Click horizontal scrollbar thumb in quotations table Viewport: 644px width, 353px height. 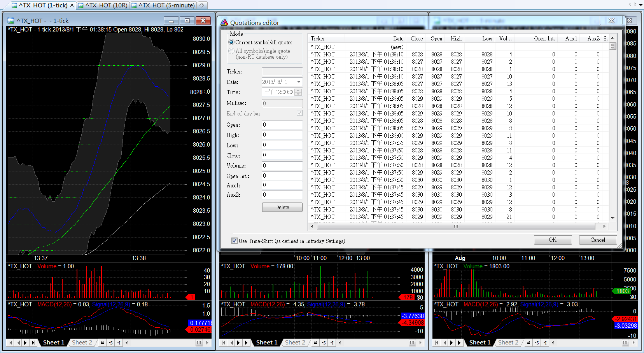[x=456, y=226]
